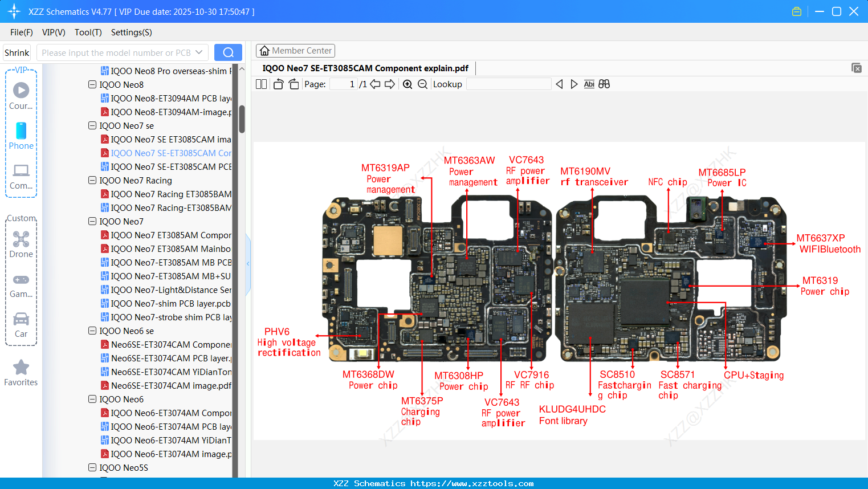Zoom in on the schematic PDF
This screenshot has width=868, height=489.
(407, 84)
